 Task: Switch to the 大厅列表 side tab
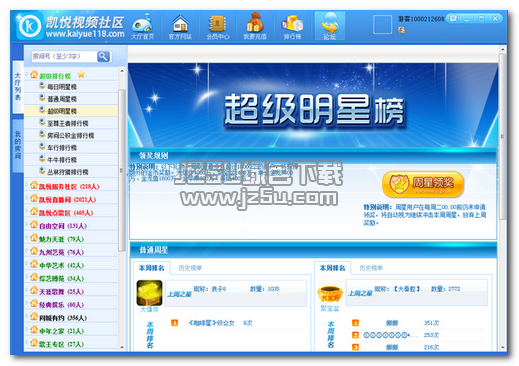(18, 86)
